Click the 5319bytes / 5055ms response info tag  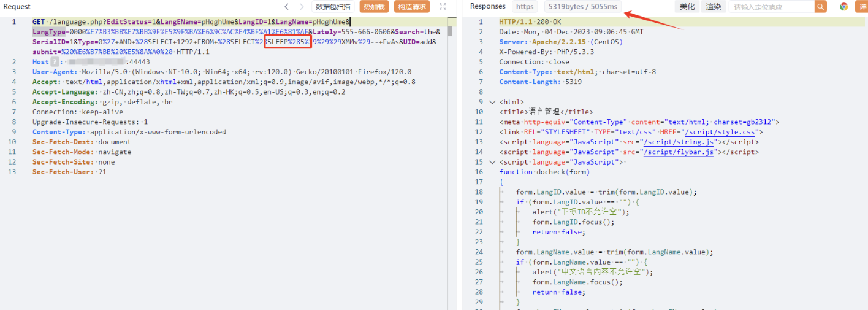tap(583, 7)
